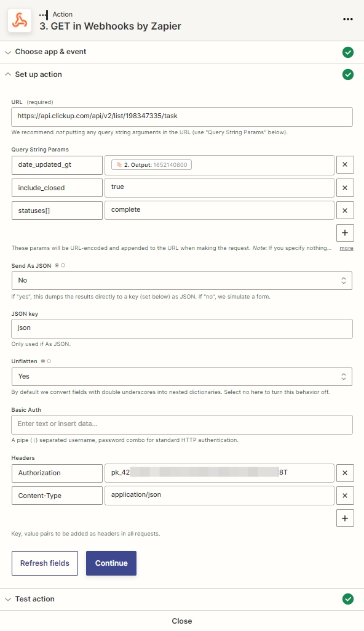Remove the Content-Type header row
Image resolution: width=364 pixels, height=631 pixels.
pos(345,496)
